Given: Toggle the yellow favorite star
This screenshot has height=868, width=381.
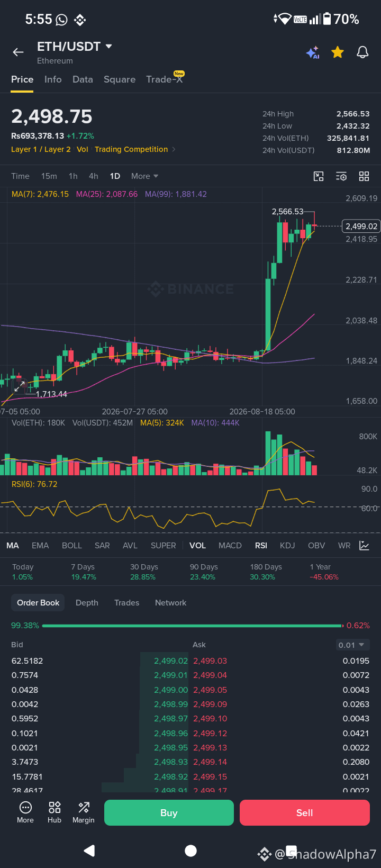Looking at the screenshot, I should click(338, 52).
